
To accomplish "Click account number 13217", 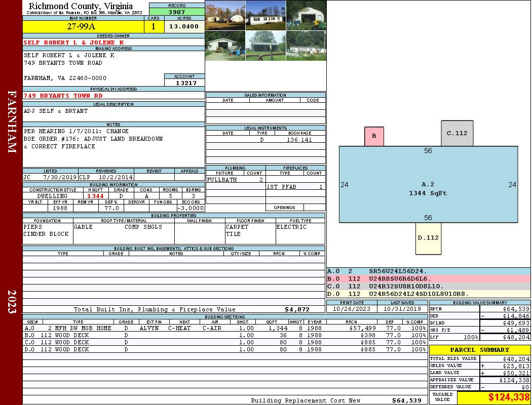I will point(186,83).
